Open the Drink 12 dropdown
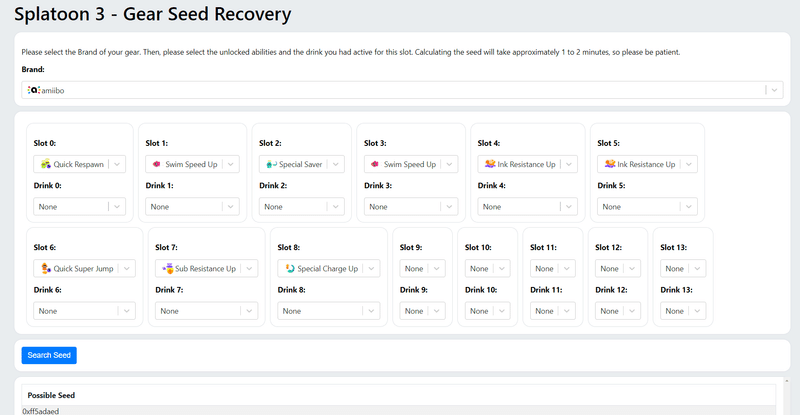800x415 pixels. click(x=618, y=310)
